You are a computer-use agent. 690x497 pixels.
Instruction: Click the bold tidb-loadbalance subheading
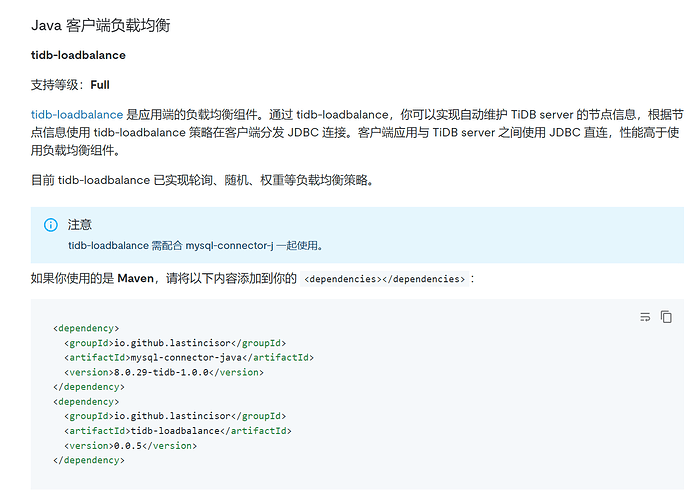78,55
